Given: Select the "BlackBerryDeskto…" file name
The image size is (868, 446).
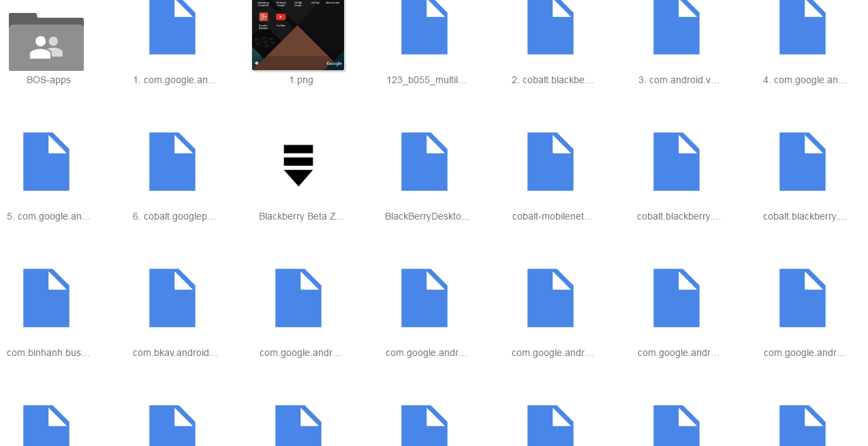Looking at the screenshot, I should point(427,216).
